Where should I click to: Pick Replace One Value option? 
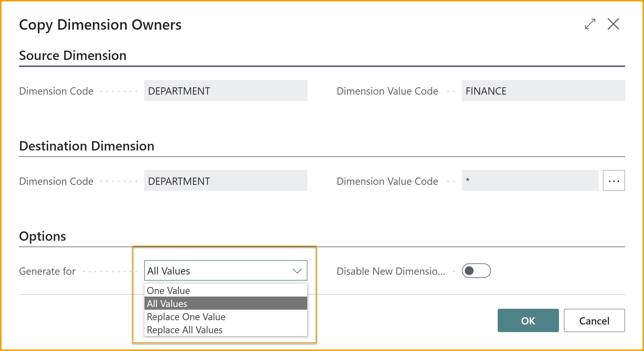coord(186,317)
